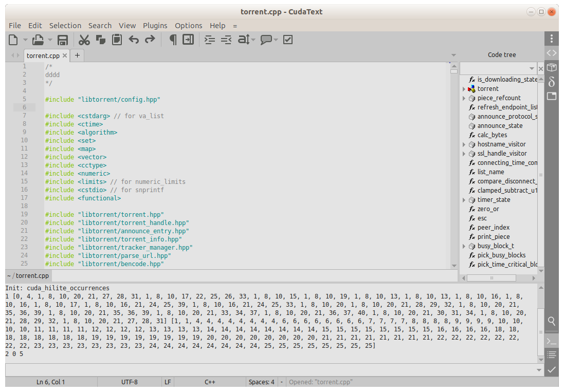Click the checkbox options toolbar icon
The height and width of the screenshot is (392, 564).
tap(288, 40)
